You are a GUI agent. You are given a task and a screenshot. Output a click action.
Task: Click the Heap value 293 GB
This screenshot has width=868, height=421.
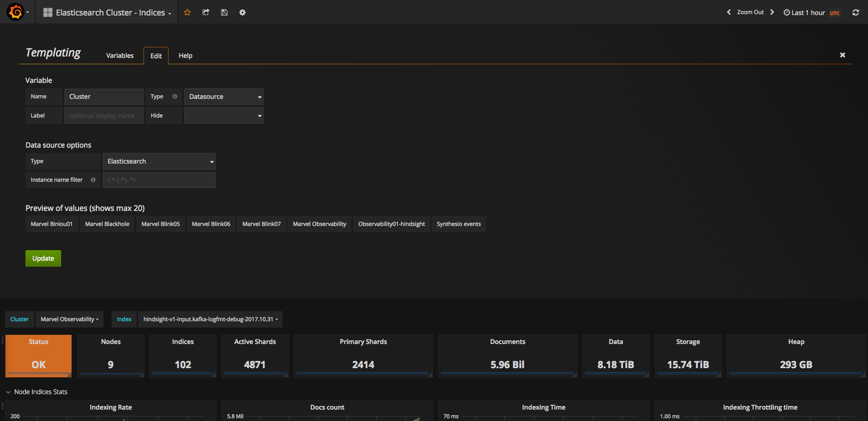pyautogui.click(x=796, y=365)
